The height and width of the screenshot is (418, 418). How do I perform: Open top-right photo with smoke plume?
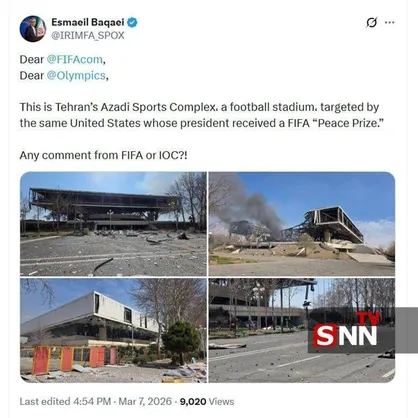pyautogui.click(x=302, y=224)
